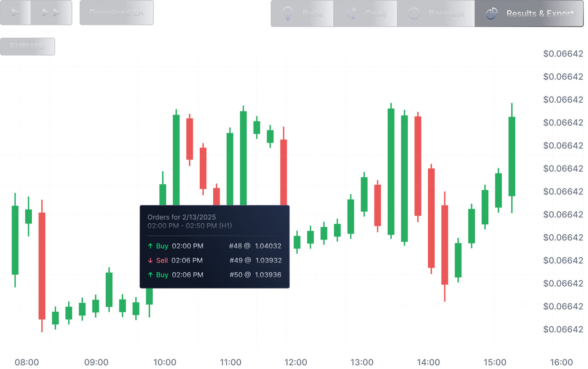
Task: Select Buy order #50 at 1.03936
Action: [214, 275]
